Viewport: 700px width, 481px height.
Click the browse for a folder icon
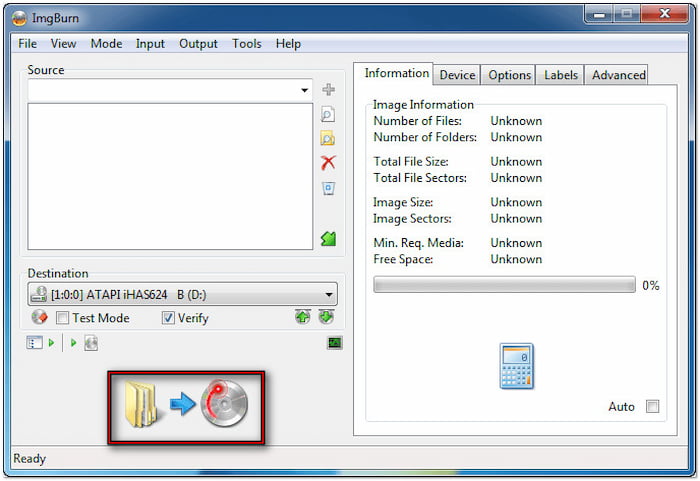pyautogui.click(x=328, y=138)
